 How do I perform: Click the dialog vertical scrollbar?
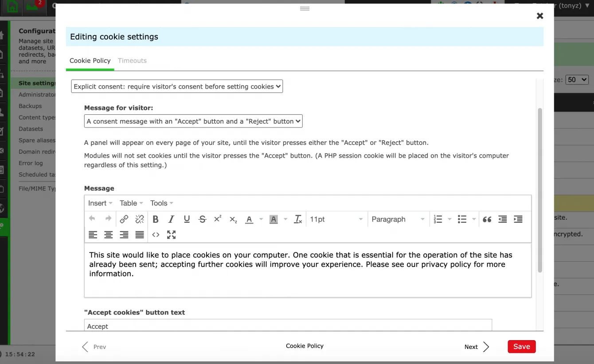[x=539, y=190]
